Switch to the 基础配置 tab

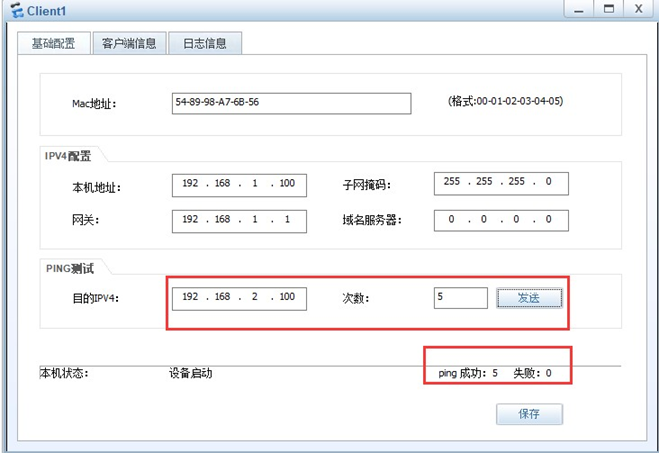point(54,43)
